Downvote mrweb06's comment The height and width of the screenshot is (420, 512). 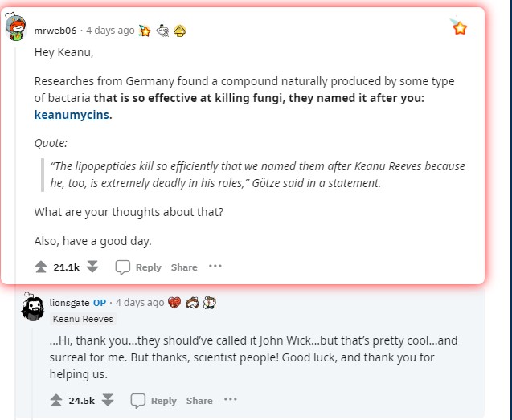click(x=92, y=267)
